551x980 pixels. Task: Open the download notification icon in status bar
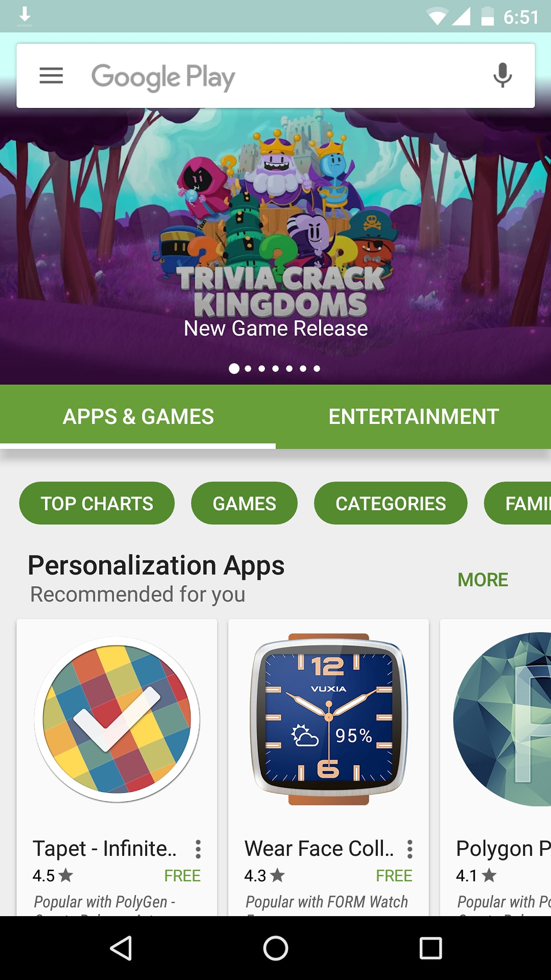25,17
